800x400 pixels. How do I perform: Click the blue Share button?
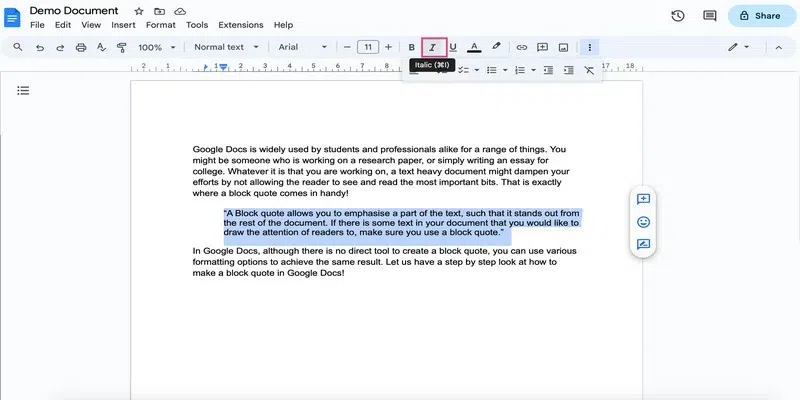[x=762, y=16]
